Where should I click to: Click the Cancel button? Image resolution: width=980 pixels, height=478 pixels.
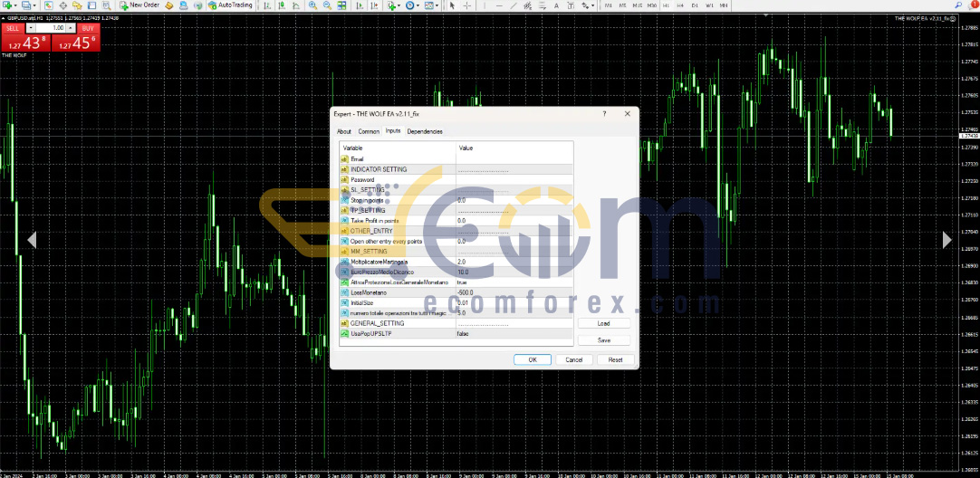click(573, 360)
